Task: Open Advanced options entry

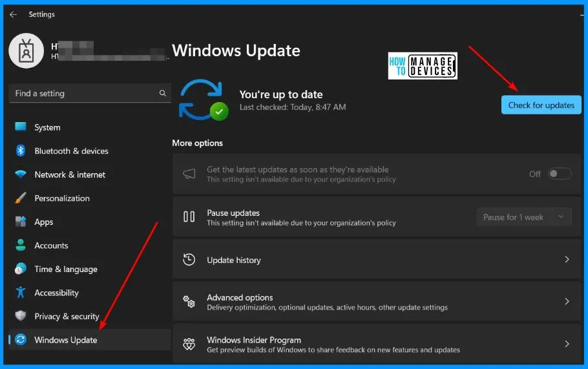Action: coord(377,302)
